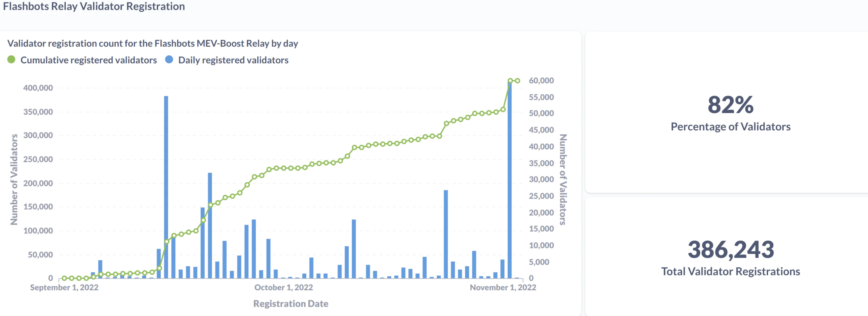
Task: Click the Total Validator Registrations label
Action: coord(731,271)
